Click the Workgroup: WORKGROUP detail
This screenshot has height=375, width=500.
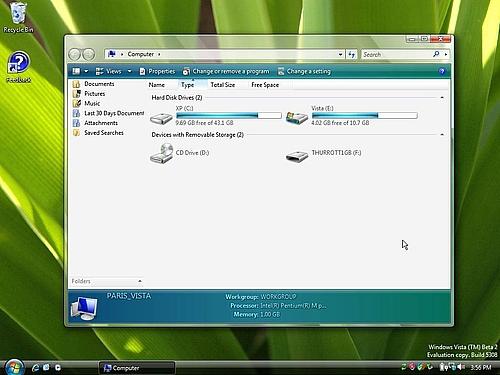[x=261, y=297]
